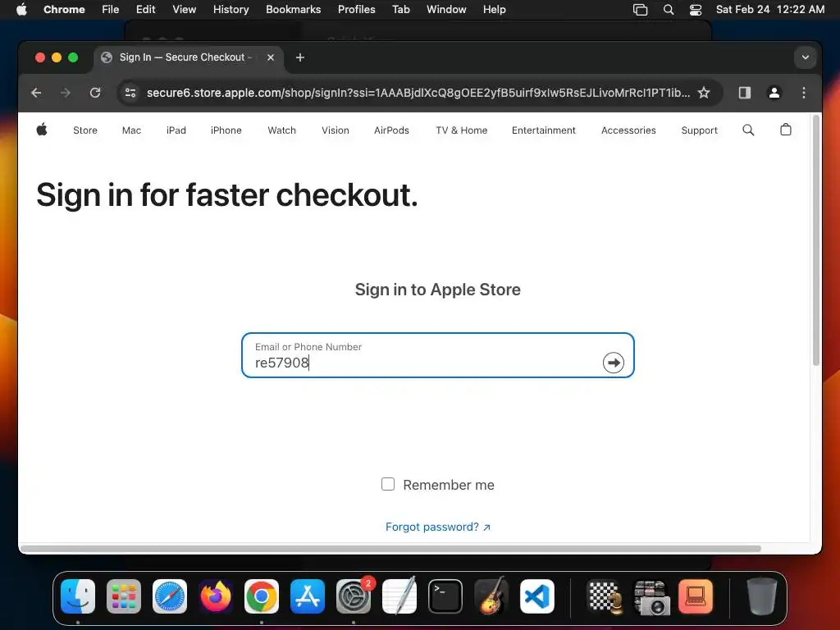
Task: Open Spotlight search in the menu bar
Action: pos(668,10)
